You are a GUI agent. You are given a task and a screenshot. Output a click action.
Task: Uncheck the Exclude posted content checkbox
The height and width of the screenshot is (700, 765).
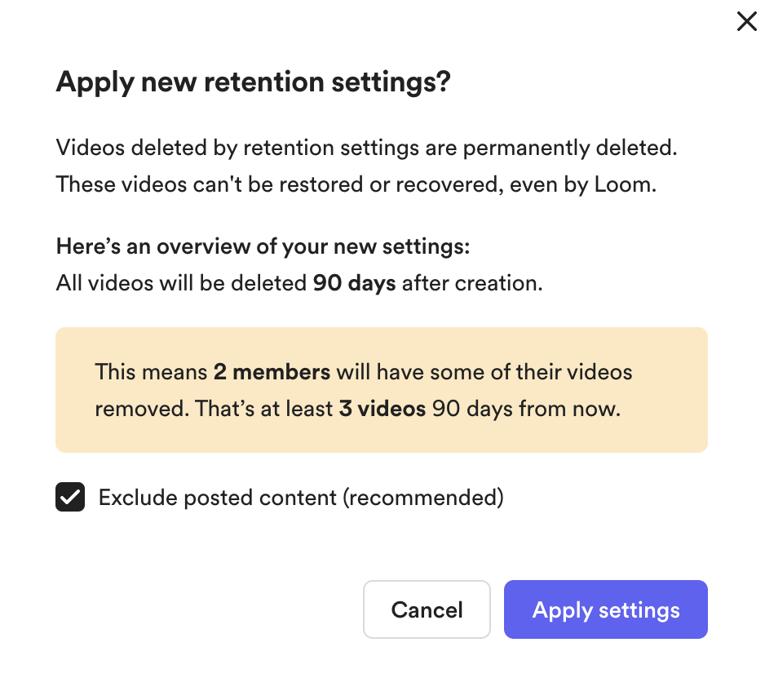point(70,497)
